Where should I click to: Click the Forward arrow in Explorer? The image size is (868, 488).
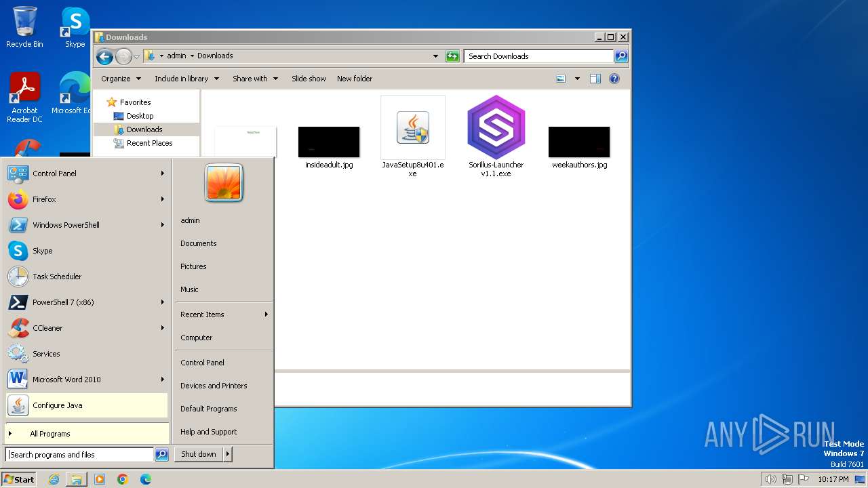tap(123, 56)
